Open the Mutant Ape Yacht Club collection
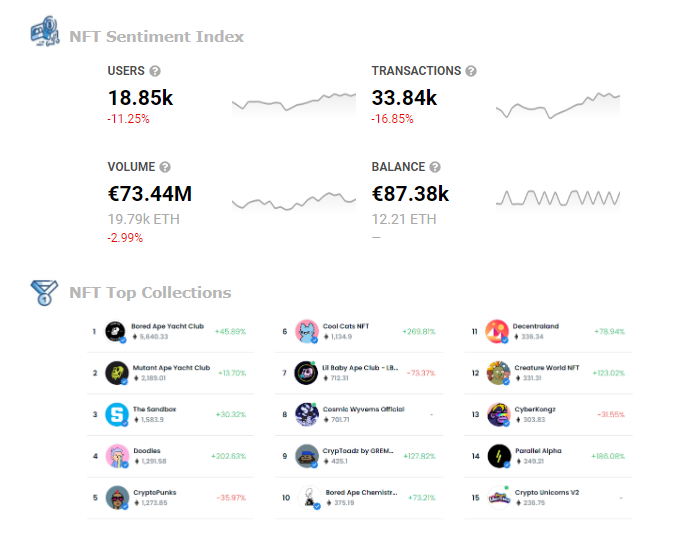Viewport: 691px width, 536px height. pyautogui.click(x=171, y=368)
